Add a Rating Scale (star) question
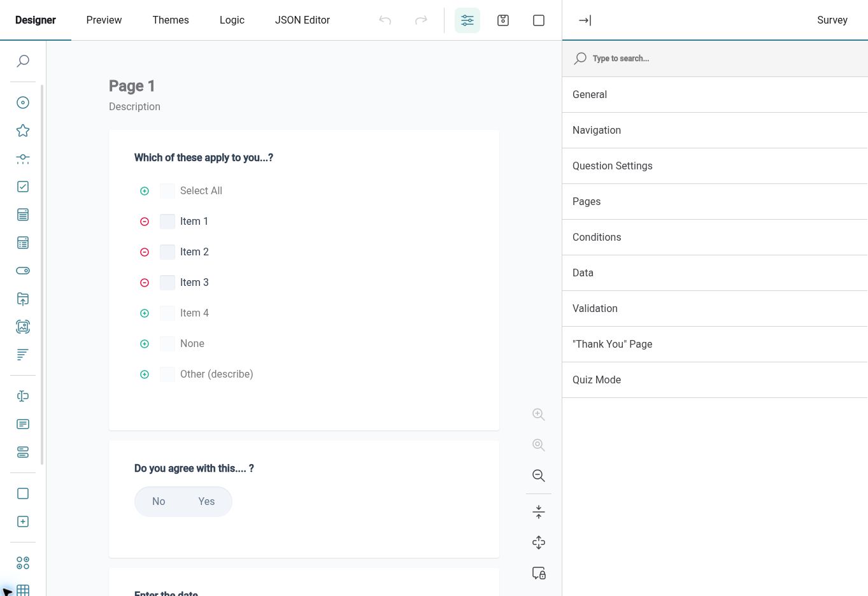 tap(23, 131)
